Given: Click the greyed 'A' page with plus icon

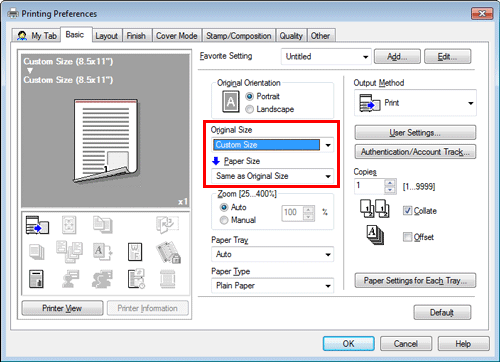Looking at the screenshot, I should [x=102, y=252].
